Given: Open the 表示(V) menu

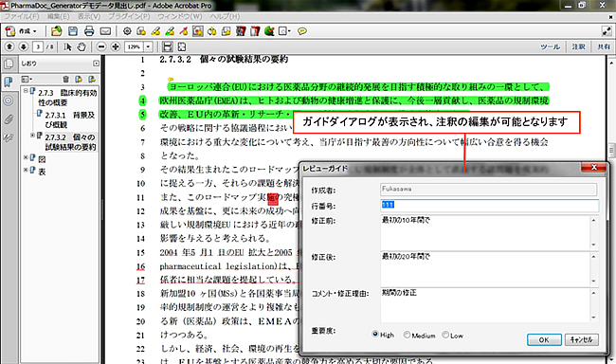Looking at the screenshot, I should (x=89, y=16).
